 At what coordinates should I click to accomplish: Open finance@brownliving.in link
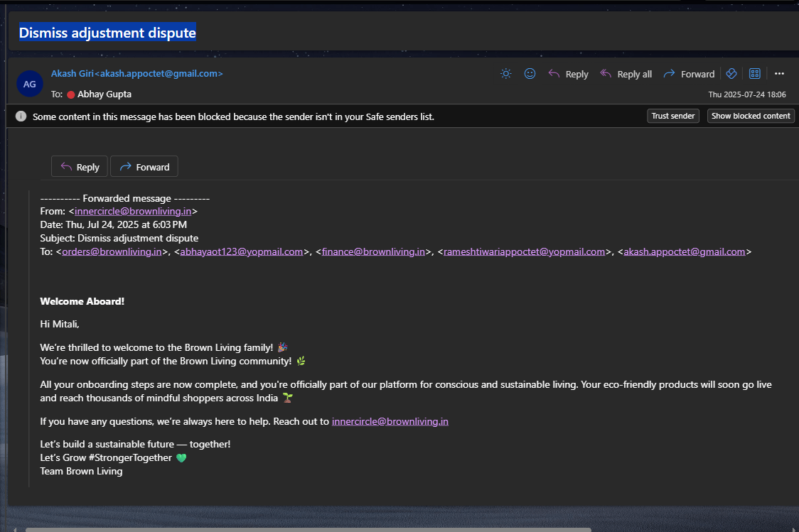pos(373,251)
